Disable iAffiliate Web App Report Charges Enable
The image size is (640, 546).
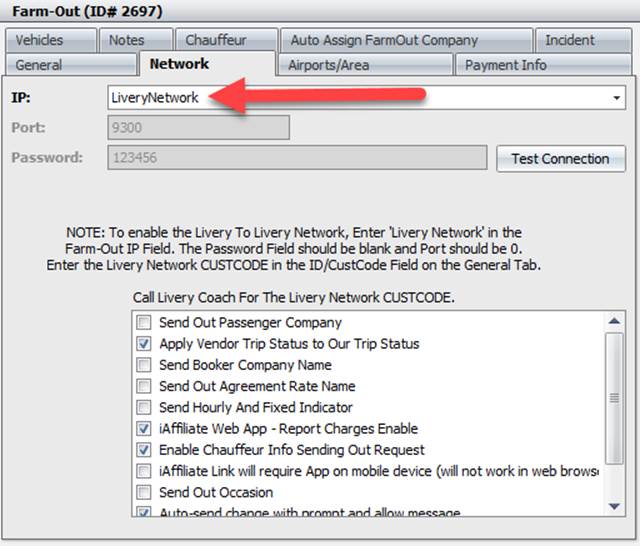pos(144,428)
